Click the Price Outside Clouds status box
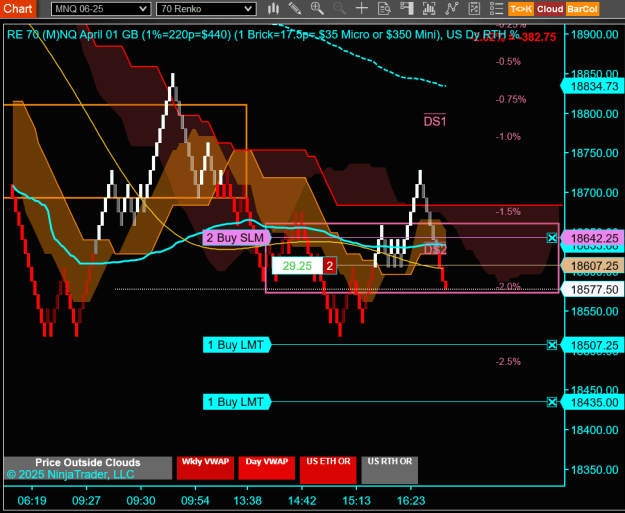The height and width of the screenshot is (513, 625). [x=88, y=468]
